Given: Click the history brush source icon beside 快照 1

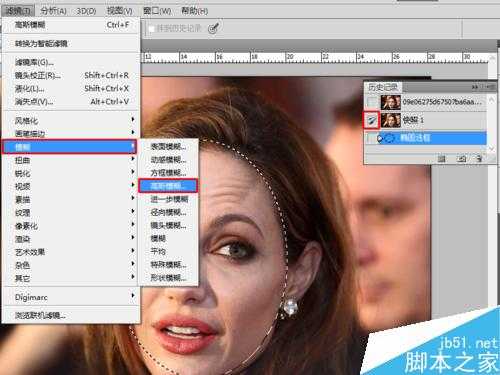Looking at the screenshot, I should coord(371,120).
